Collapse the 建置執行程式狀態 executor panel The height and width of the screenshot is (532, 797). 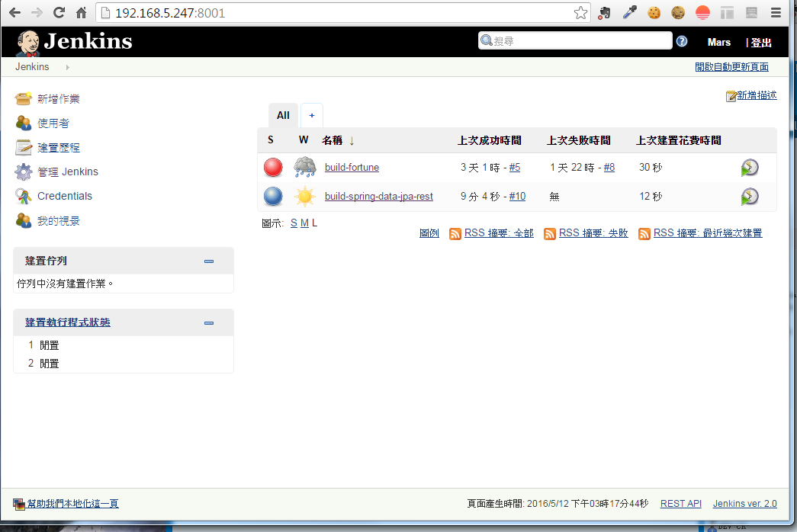point(209,323)
